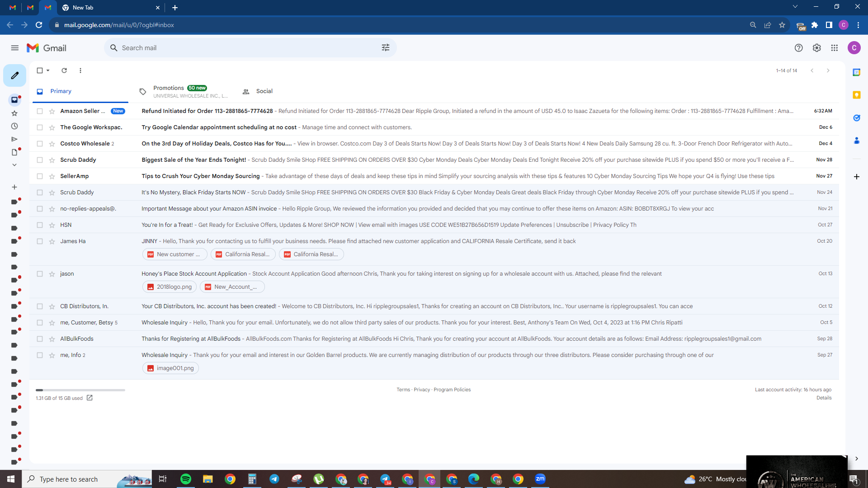Open the Wholesale Inquiry email from Betsy
Viewport: 868px width, 488px height.
click(x=434, y=323)
